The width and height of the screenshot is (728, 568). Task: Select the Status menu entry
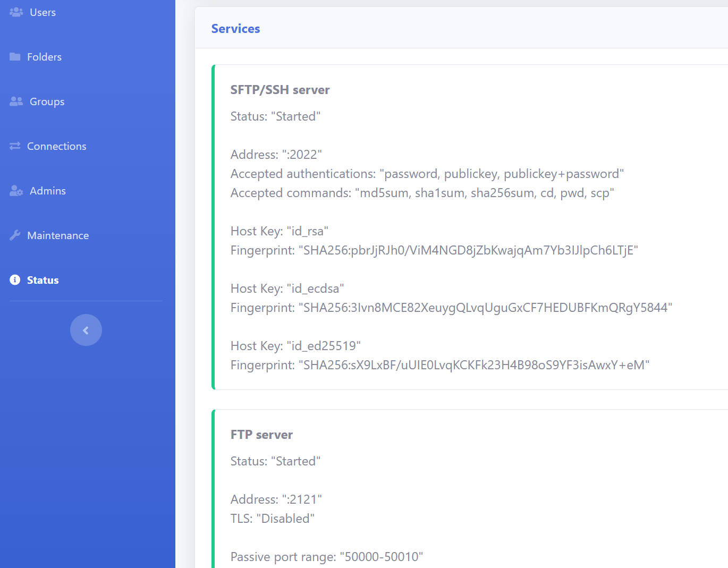coord(43,279)
